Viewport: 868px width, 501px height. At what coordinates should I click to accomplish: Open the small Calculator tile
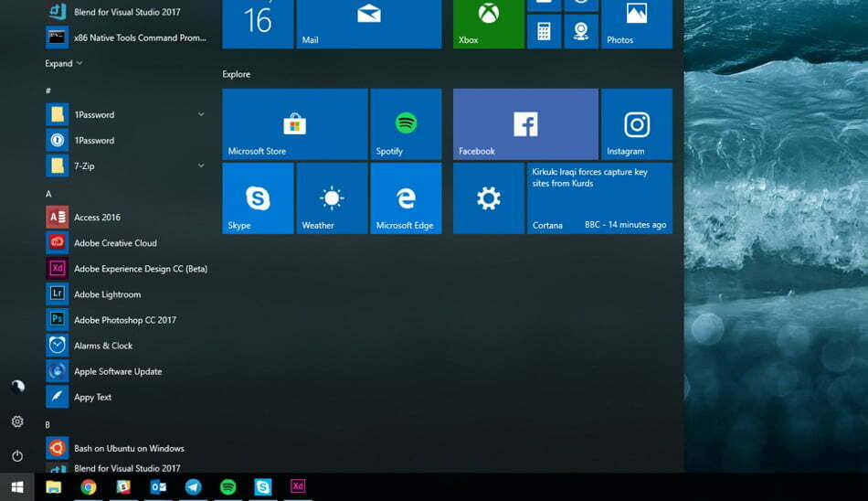(x=545, y=32)
